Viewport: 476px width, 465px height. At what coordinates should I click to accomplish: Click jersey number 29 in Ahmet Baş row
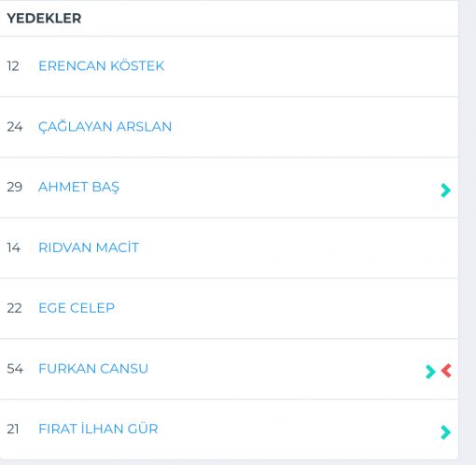(15, 187)
